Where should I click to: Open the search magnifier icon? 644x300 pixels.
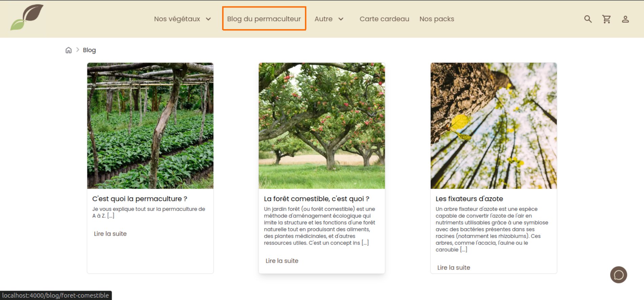point(588,19)
